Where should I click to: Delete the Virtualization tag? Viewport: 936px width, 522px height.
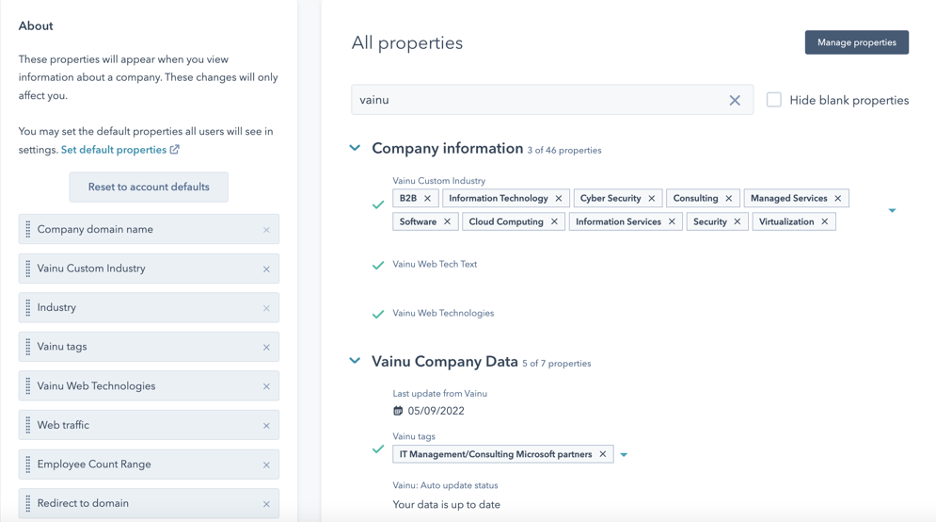(x=825, y=222)
